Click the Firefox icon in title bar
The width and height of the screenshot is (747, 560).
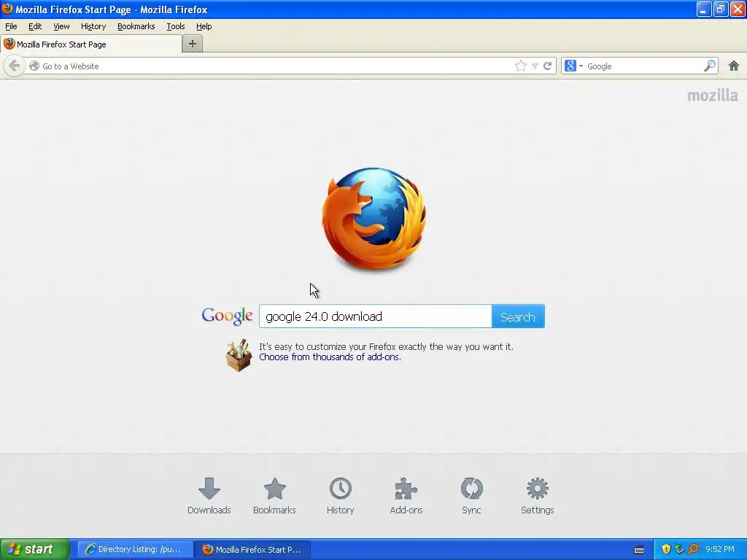pos(7,9)
